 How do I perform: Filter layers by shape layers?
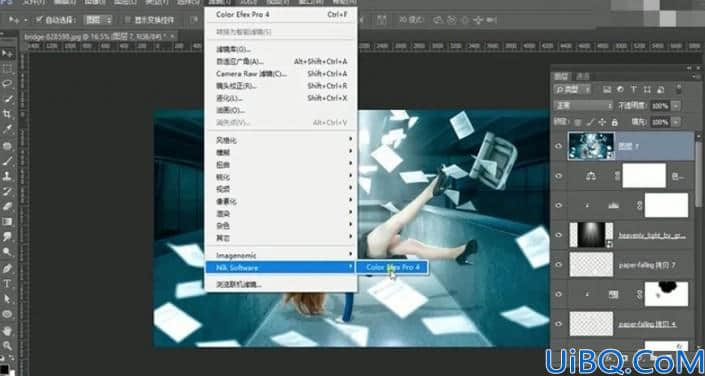coord(647,90)
